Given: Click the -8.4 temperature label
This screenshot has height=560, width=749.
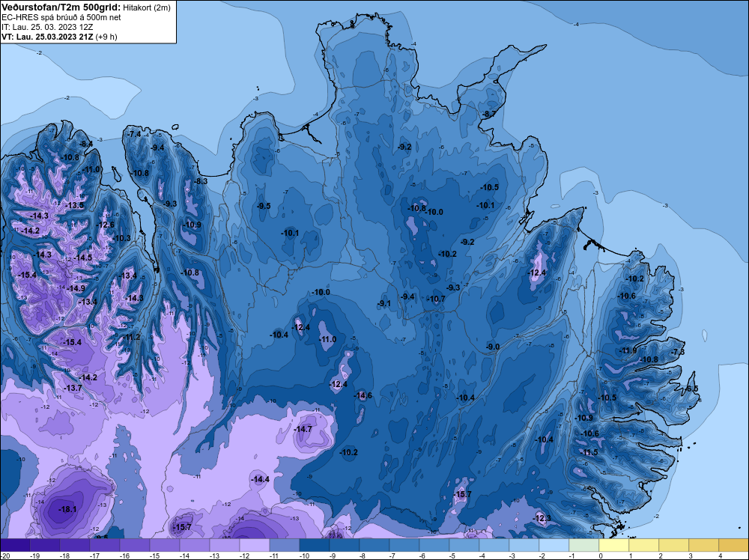Looking at the screenshot, I should point(85,144).
